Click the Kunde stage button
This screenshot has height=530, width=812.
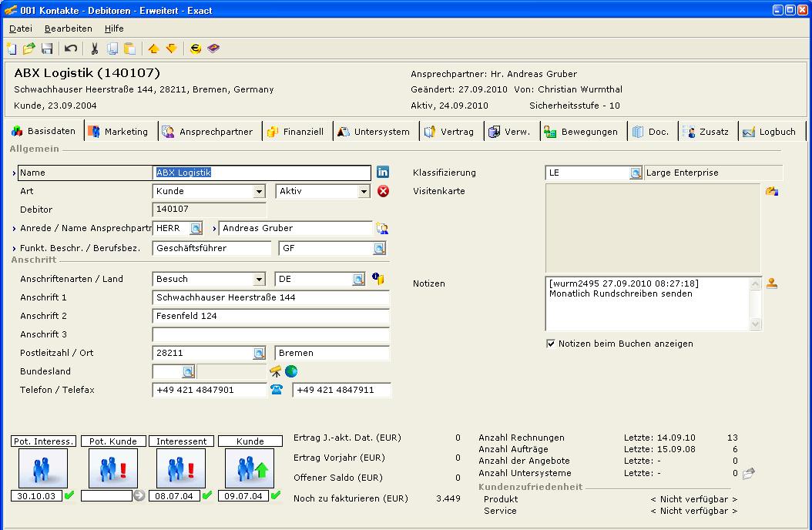250,441
